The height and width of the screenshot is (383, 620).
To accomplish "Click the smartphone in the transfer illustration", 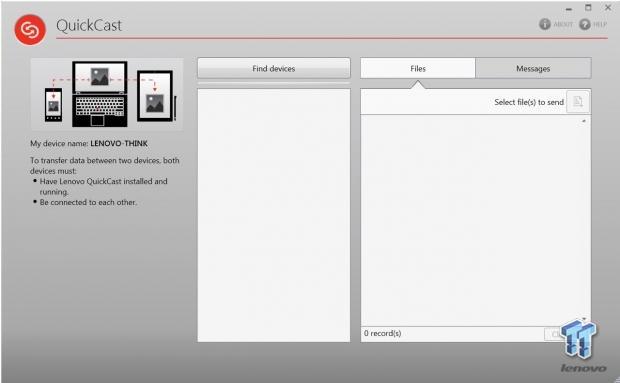I will (53, 104).
